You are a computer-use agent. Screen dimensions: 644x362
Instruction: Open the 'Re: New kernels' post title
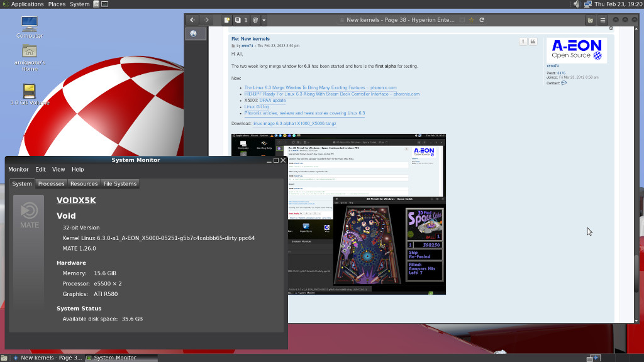(x=250, y=38)
